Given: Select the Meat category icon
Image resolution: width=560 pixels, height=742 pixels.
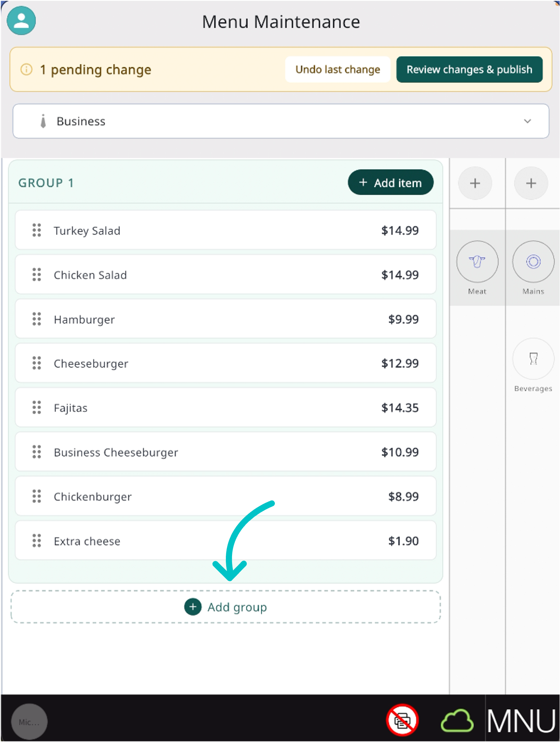Looking at the screenshot, I should point(477,261).
